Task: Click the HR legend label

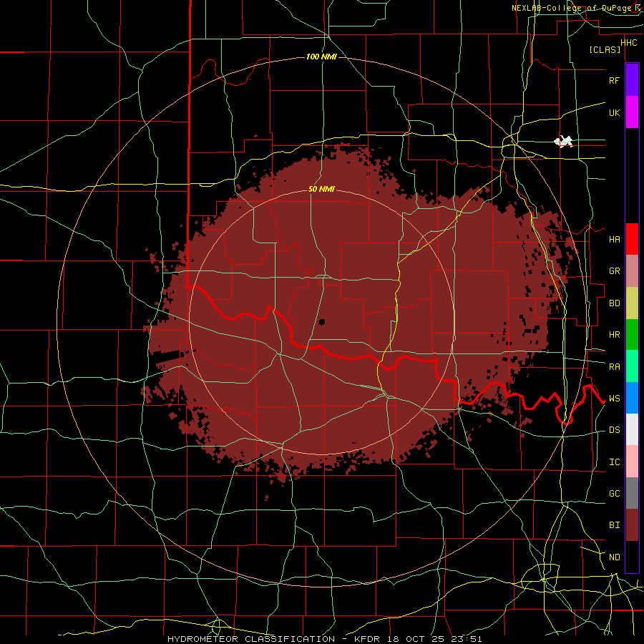Action: click(614, 335)
